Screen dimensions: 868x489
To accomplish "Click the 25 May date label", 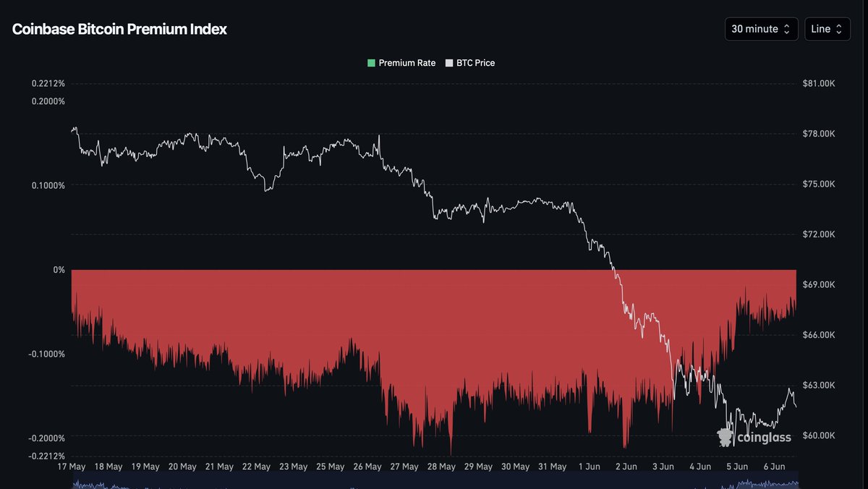I will point(331,467).
